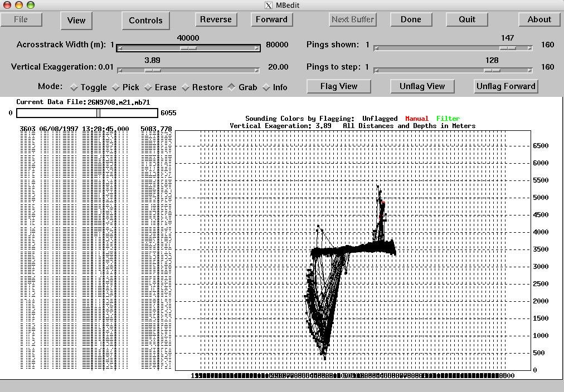Click the Unflag Forward button
The image size is (564, 392).
[x=505, y=86]
